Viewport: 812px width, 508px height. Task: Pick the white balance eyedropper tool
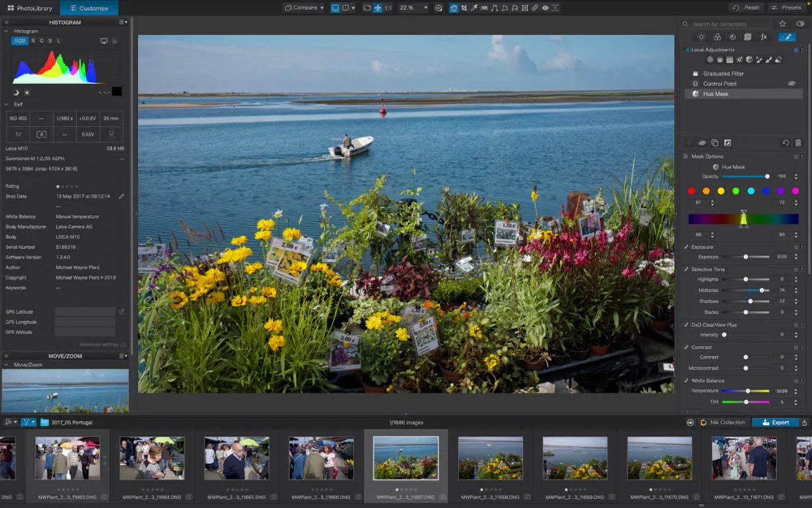474,8
